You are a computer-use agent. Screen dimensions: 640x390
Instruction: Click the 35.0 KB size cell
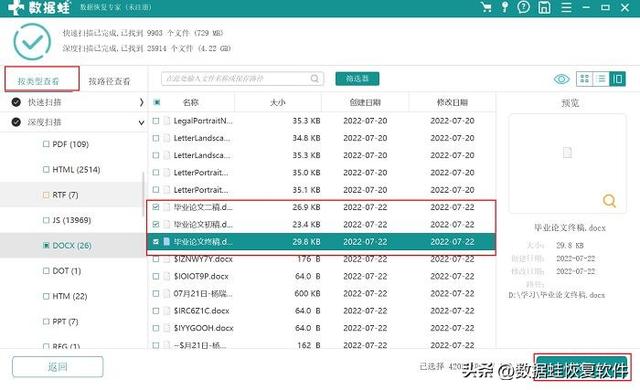coord(306,173)
